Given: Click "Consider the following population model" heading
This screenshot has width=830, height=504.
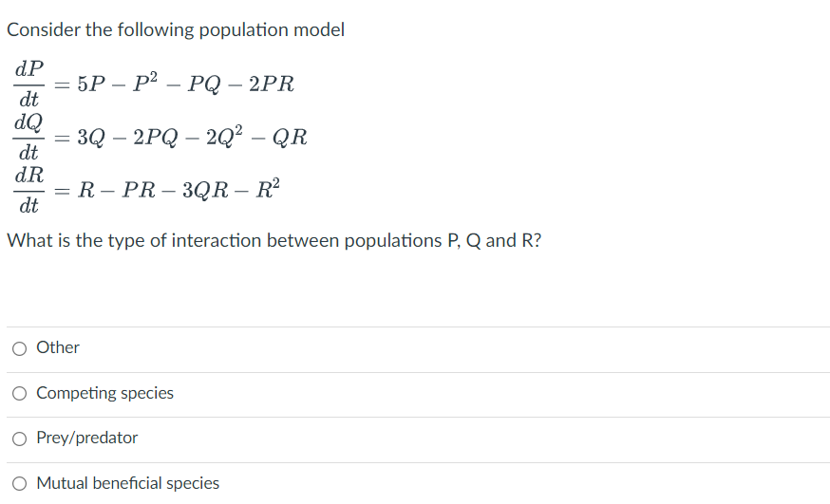Looking at the screenshot, I should (x=175, y=30).
